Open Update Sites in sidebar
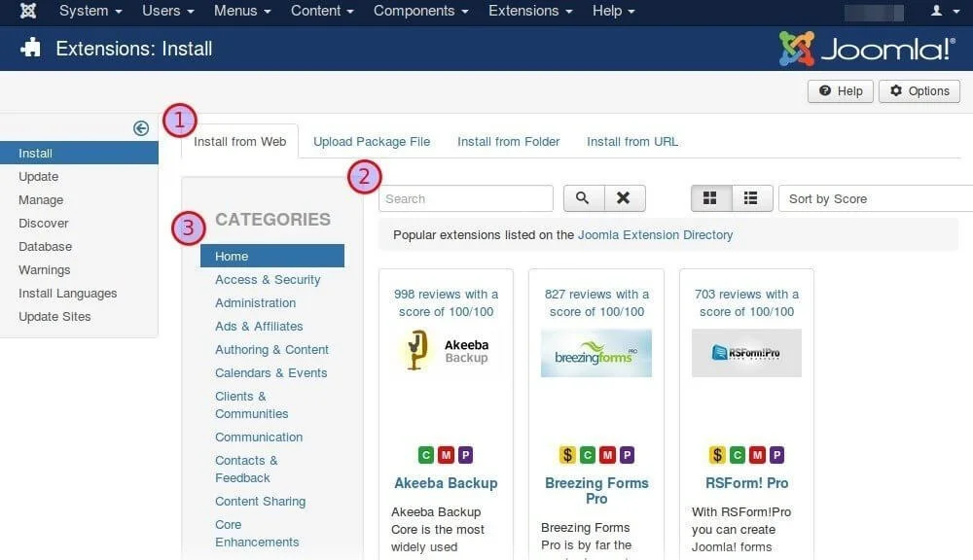This screenshot has width=973, height=560. click(x=54, y=316)
